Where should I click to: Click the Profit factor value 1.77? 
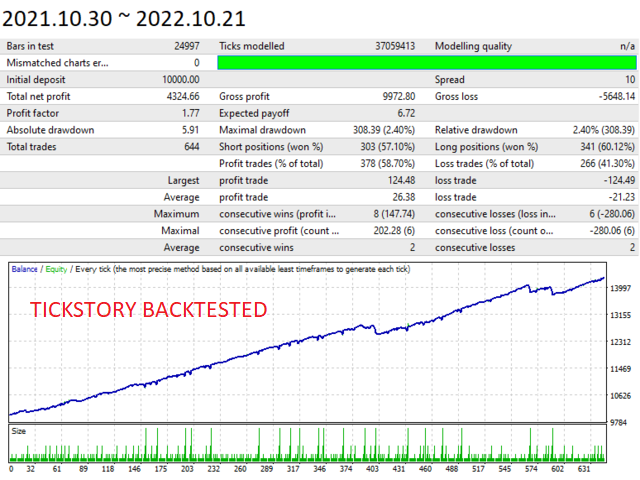(191, 113)
